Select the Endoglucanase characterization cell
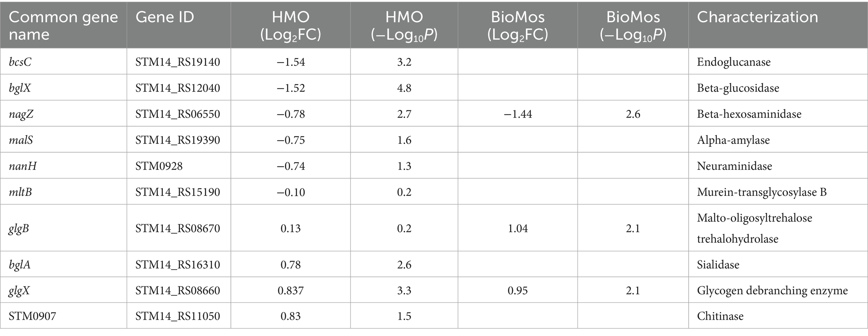The height and width of the screenshot is (336, 868). 734,62
